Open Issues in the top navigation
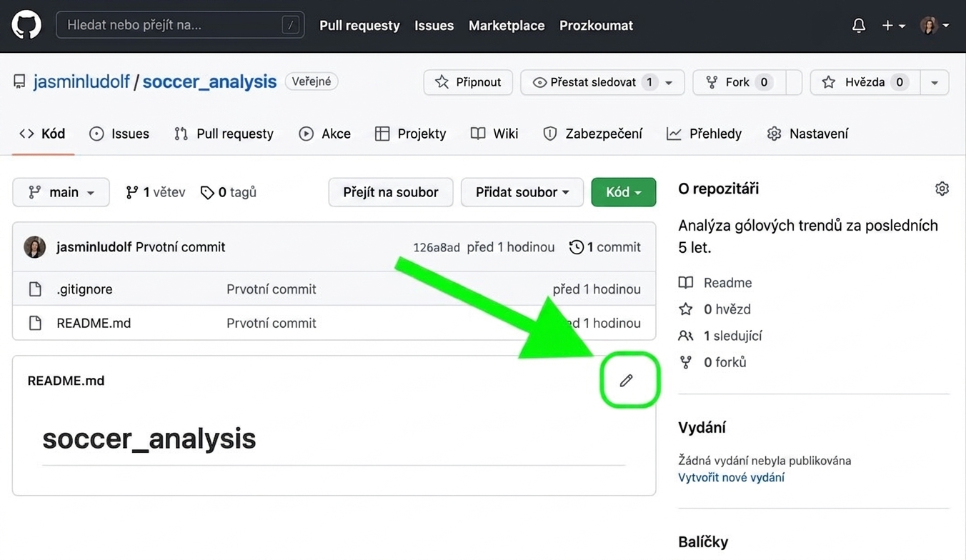The height and width of the screenshot is (560, 966). click(x=434, y=25)
